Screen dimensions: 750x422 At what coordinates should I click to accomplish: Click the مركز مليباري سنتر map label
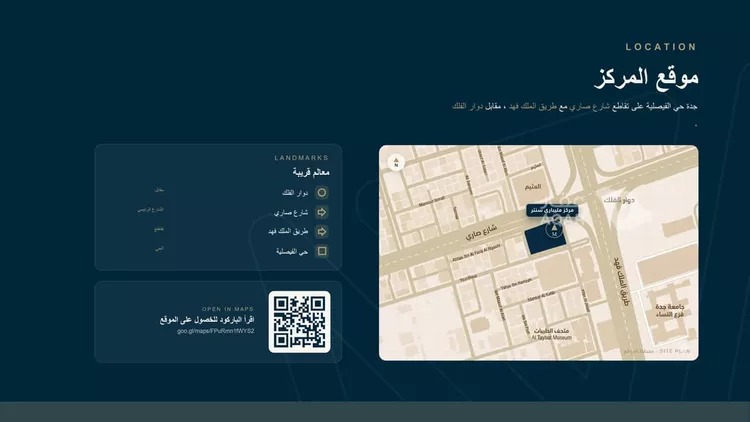pos(552,211)
